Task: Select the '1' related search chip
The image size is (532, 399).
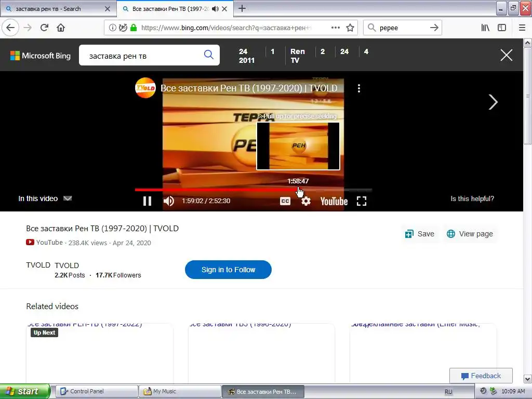Action: coord(272,51)
